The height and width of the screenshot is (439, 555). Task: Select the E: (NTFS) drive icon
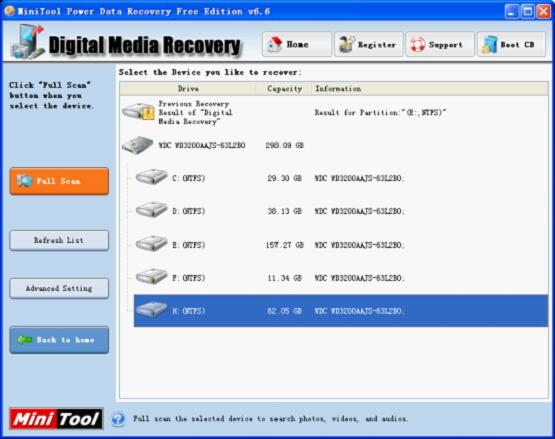[151, 243]
